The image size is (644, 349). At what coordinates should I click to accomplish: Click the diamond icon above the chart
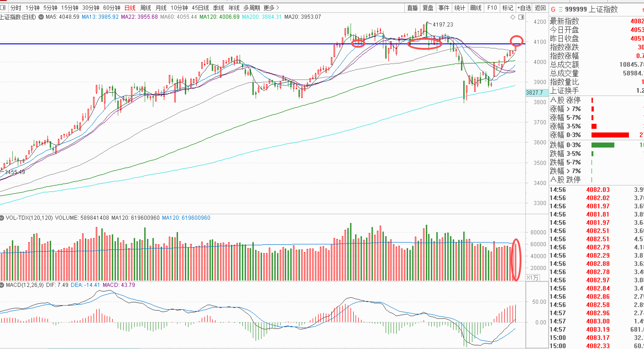tap(513, 17)
